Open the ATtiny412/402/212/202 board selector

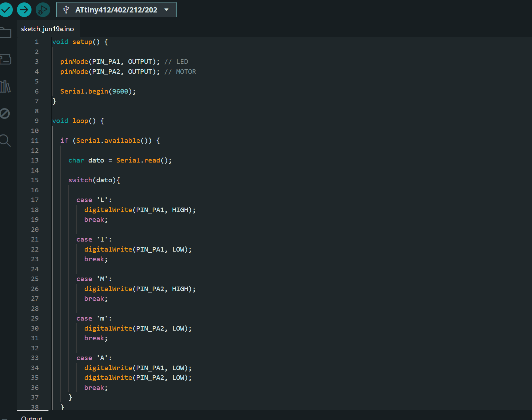(116, 10)
